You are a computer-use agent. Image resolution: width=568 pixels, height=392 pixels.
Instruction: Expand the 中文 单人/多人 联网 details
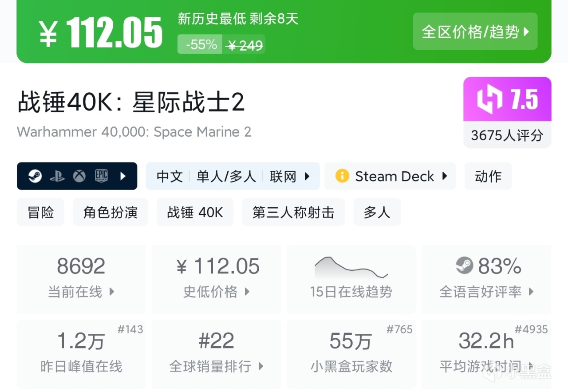tap(233, 176)
